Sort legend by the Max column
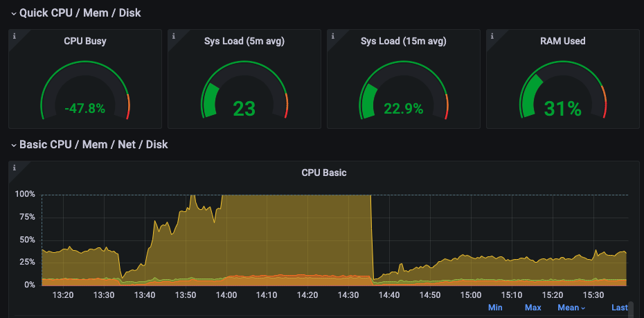 pos(533,308)
